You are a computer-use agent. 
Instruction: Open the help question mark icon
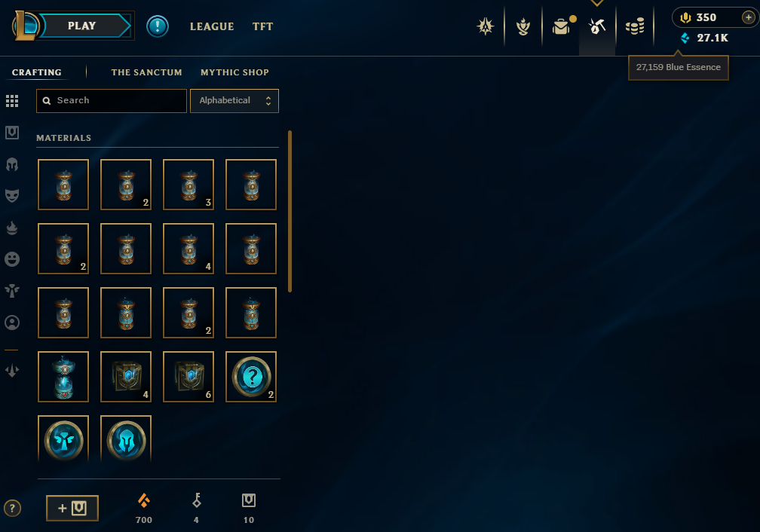pyautogui.click(x=12, y=508)
